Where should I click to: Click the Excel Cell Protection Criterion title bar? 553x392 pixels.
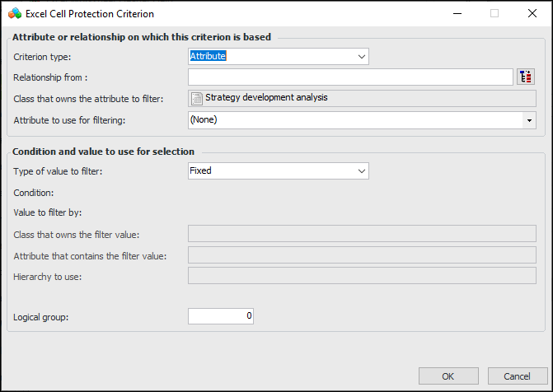point(247,13)
